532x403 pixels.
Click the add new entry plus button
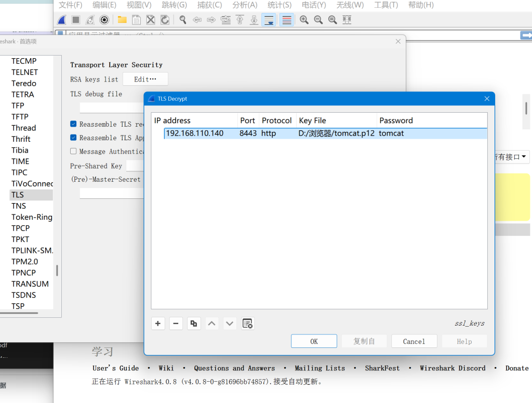pos(158,324)
